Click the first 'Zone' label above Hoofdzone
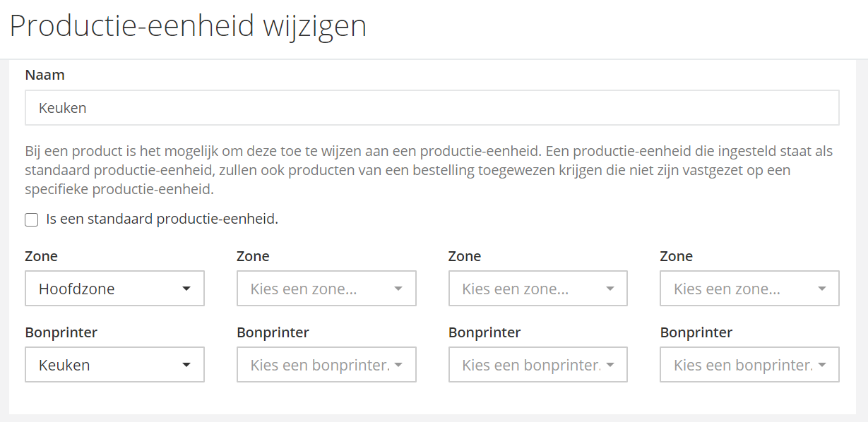The height and width of the screenshot is (422, 868). pos(41,256)
